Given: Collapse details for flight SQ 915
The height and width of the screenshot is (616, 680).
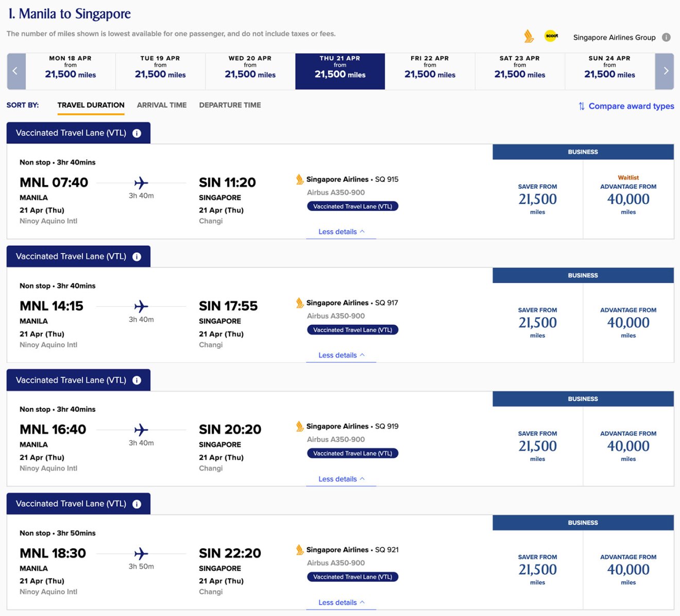Looking at the screenshot, I should pyautogui.click(x=341, y=232).
